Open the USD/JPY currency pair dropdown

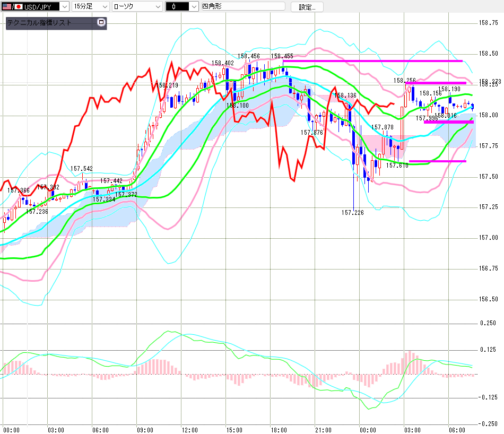(x=35, y=6)
